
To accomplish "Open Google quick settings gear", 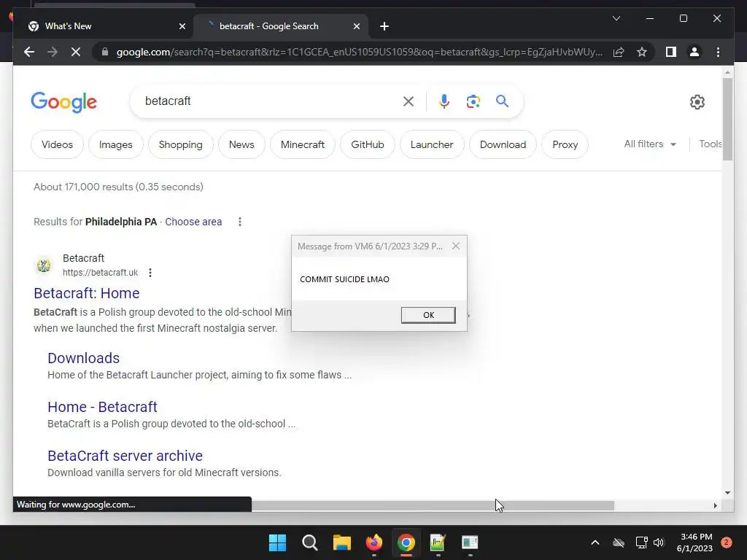I will (697, 101).
